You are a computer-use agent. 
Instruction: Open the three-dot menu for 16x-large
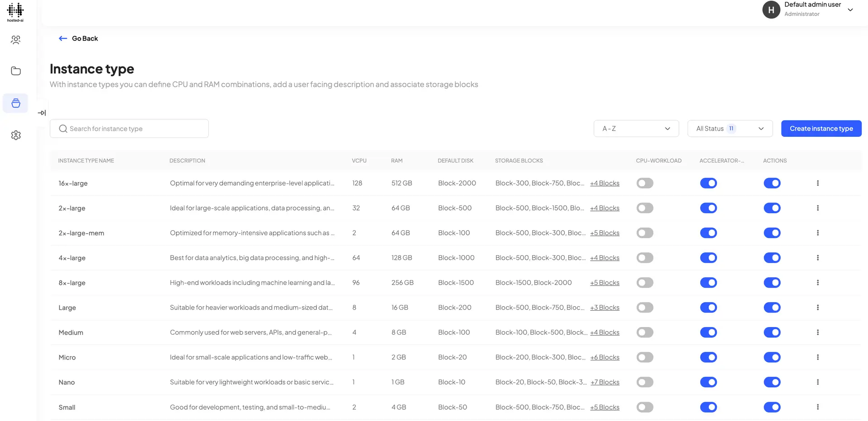click(817, 183)
